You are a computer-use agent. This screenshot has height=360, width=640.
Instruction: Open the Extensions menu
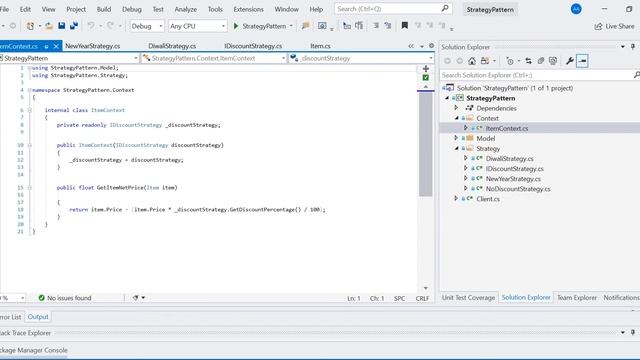click(x=248, y=9)
